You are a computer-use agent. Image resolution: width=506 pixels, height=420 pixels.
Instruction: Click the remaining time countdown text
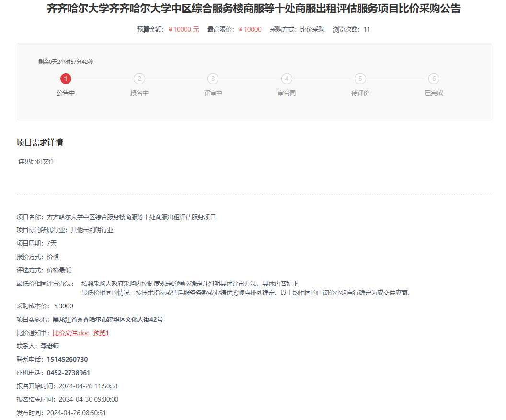coord(66,62)
